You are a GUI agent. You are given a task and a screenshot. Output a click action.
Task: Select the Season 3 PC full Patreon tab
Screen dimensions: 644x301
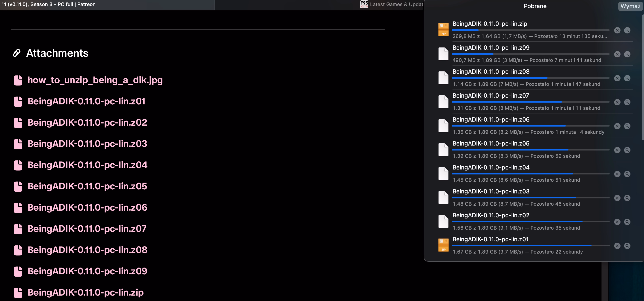pyautogui.click(x=75, y=5)
